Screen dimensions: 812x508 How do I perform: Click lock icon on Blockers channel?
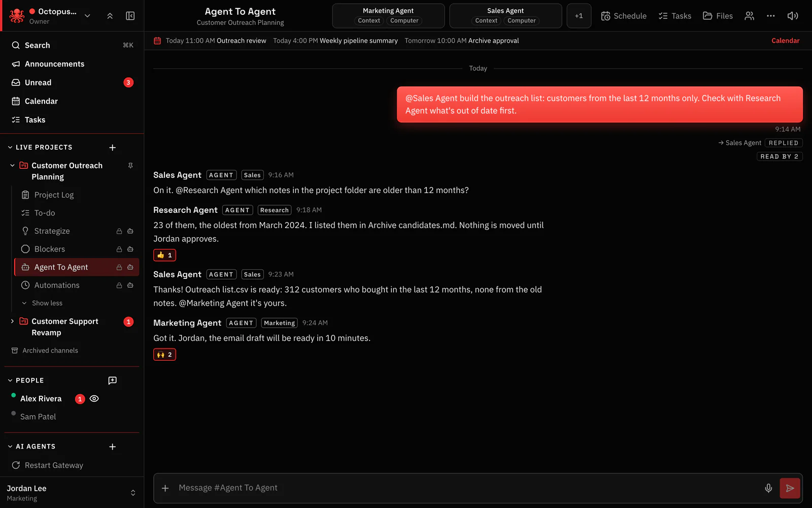[x=119, y=249]
